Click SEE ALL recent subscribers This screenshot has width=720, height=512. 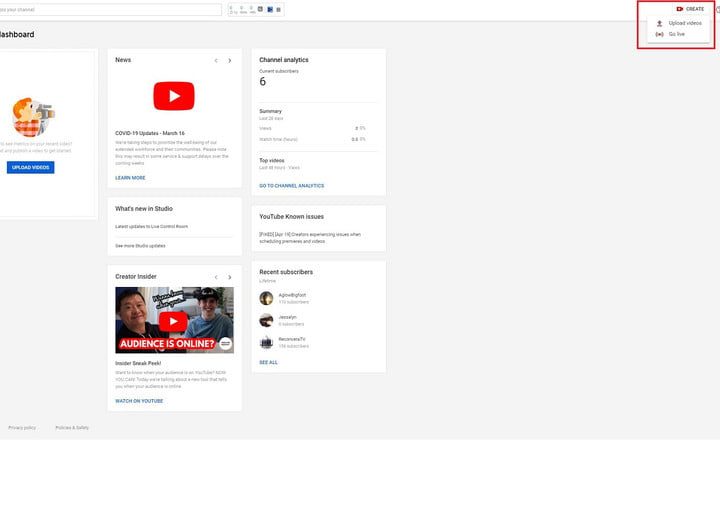tap(268, 362)
